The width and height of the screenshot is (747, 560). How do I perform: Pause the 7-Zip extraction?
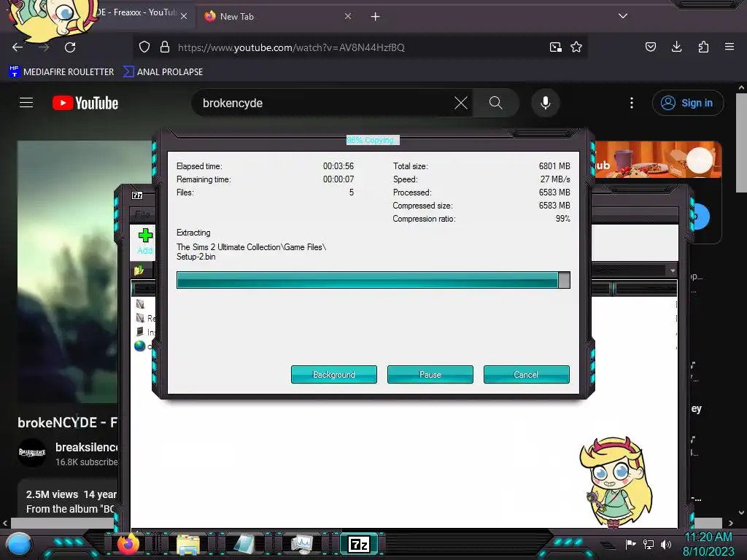tap(430, 374)
